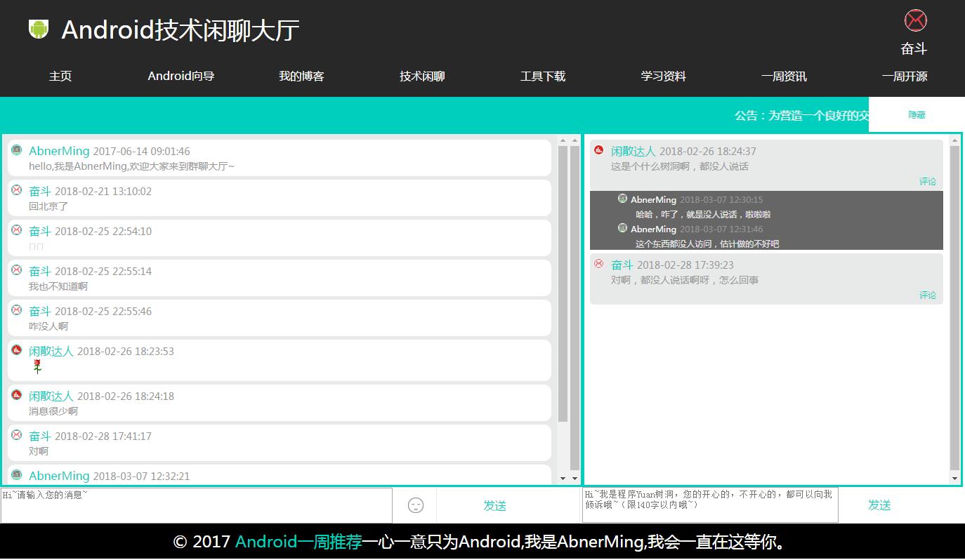Click 闲散达人 avatar on 18:23:53 message

(17, 350)
